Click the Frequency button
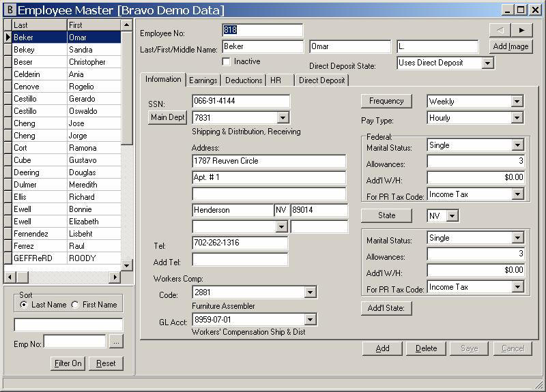 (386, 101)
